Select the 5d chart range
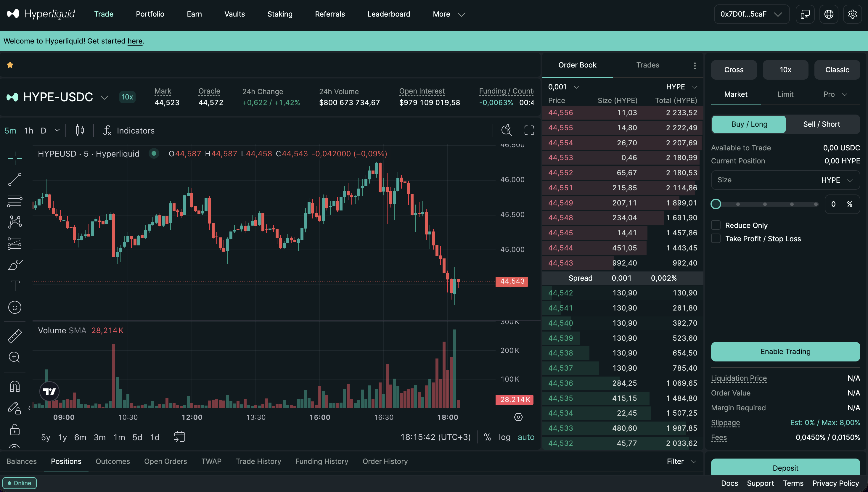 click(137, 437)
